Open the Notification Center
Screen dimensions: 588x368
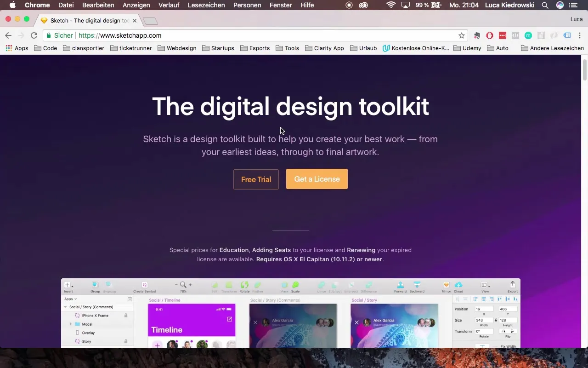[573, 5]
